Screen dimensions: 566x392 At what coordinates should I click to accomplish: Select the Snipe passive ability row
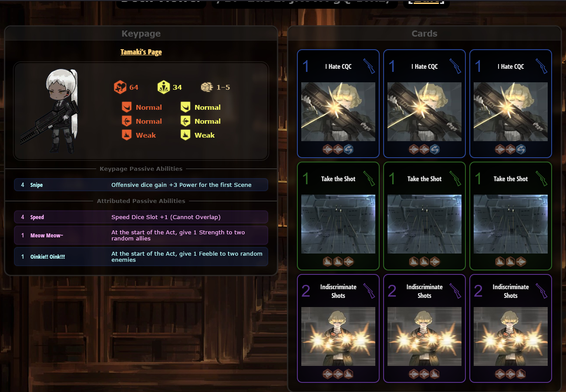[x=141, y=185]
